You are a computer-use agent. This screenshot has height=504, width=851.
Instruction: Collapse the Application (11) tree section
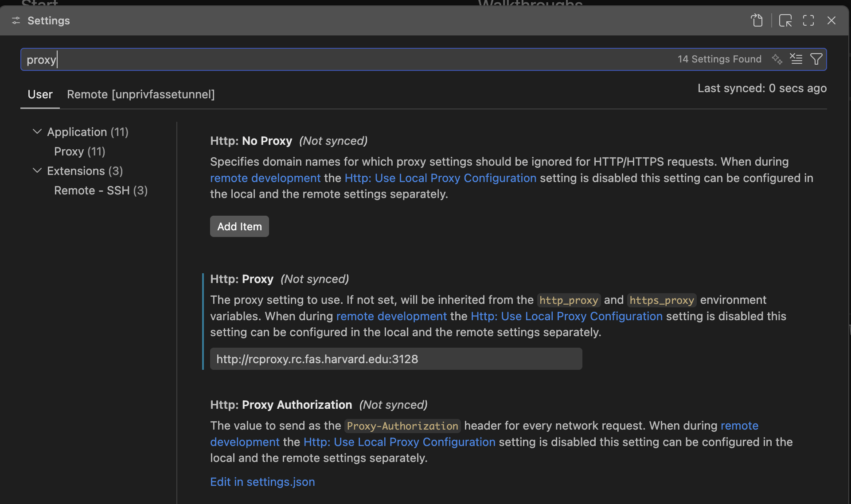[x=37, y=132]
